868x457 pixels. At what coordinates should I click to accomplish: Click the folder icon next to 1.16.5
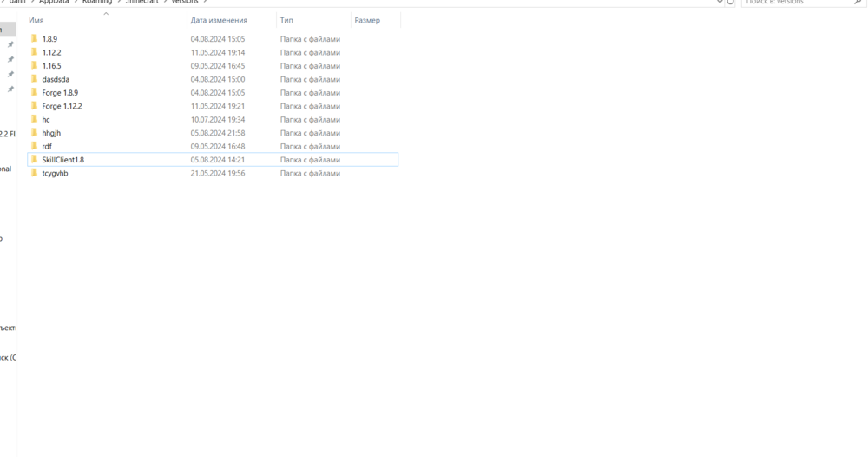point(35,65)
